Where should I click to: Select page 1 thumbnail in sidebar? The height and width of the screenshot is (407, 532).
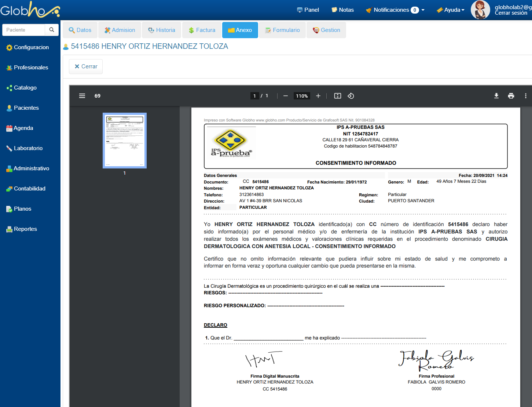click(125, 140)
